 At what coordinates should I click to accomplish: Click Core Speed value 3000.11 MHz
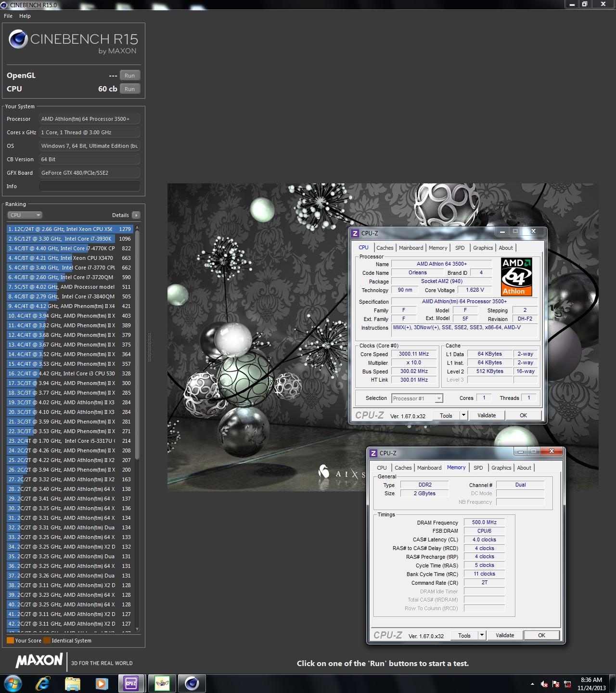click(x=414, y=354)
